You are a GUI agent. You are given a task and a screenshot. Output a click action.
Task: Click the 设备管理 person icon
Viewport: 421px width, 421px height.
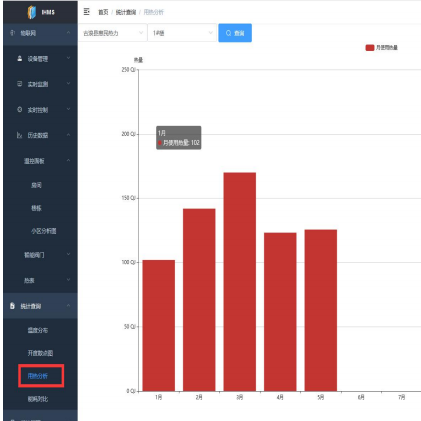(20, 58)
